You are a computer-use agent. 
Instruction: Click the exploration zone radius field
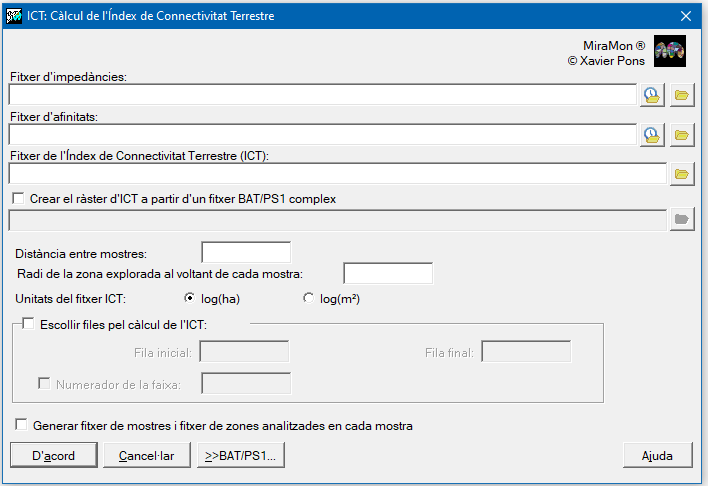click(388, 274)
